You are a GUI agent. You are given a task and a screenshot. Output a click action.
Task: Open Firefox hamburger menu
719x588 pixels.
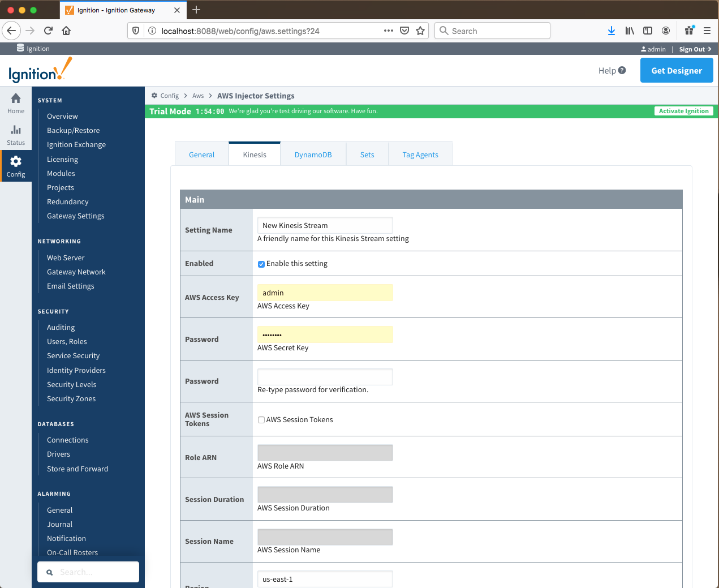click(x=707, y=31)
